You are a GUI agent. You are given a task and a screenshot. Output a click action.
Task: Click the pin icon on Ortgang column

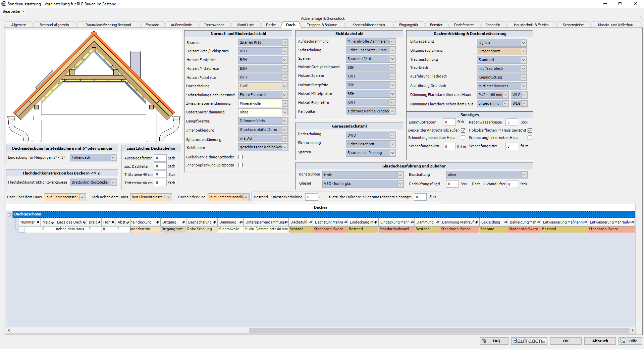[183, 222]
